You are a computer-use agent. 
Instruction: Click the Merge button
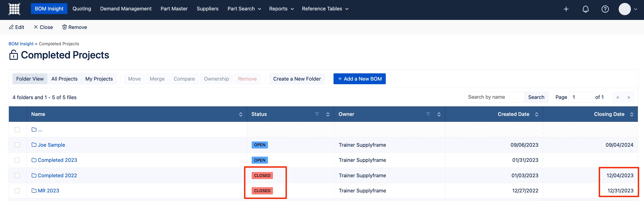point(157,79)
